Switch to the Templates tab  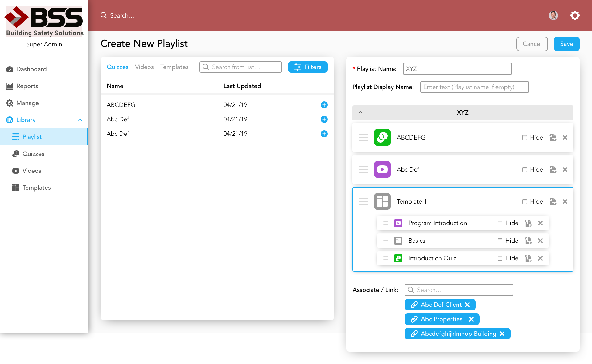coord(174,67)
